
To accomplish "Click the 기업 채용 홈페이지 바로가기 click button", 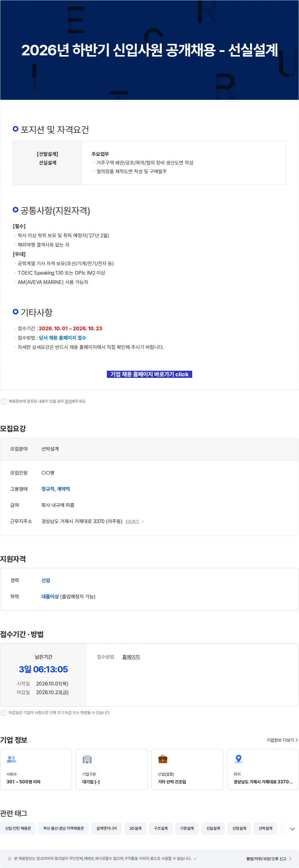I will coord(149,374).
